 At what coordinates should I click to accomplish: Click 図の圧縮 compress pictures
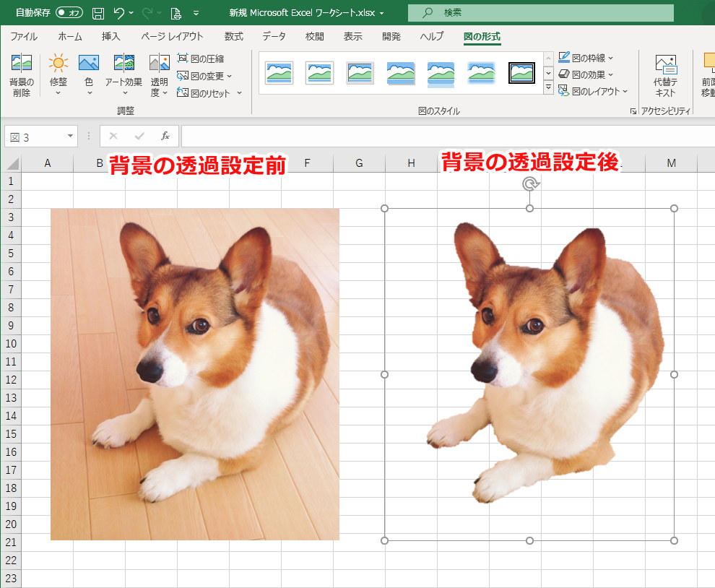(201, 59)
